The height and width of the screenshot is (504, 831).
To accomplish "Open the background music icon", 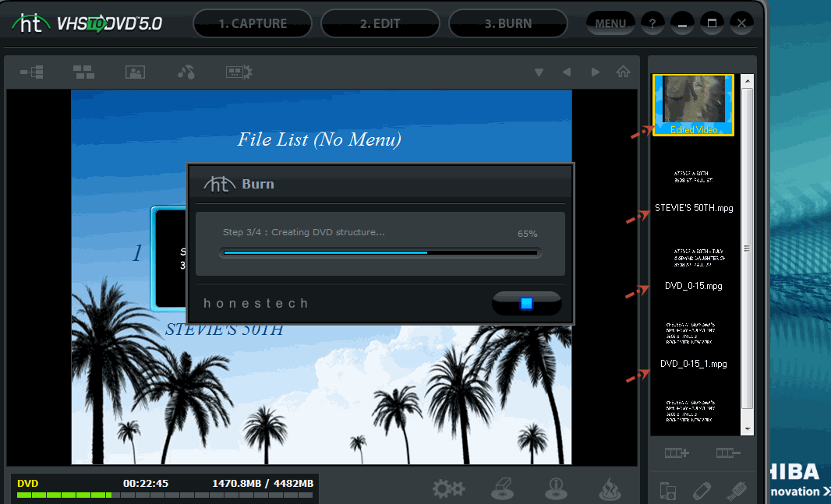I will point(186,72).
